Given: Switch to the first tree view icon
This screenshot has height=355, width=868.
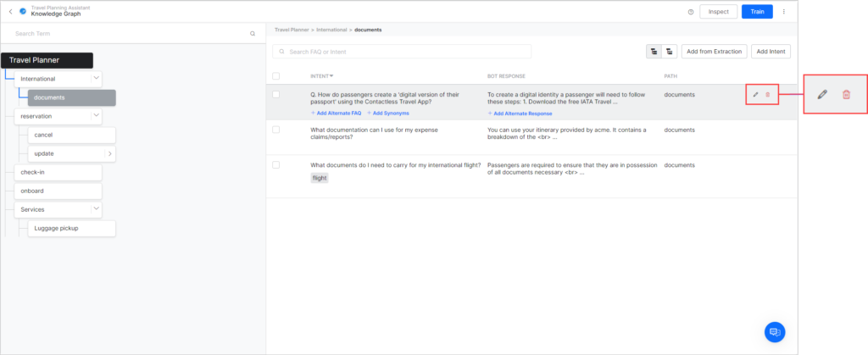Looking at the screenshot, I should point(654,52).
